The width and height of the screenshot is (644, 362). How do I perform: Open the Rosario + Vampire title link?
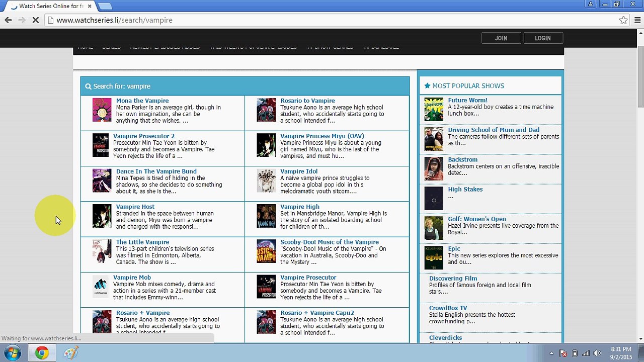point(143,313)
